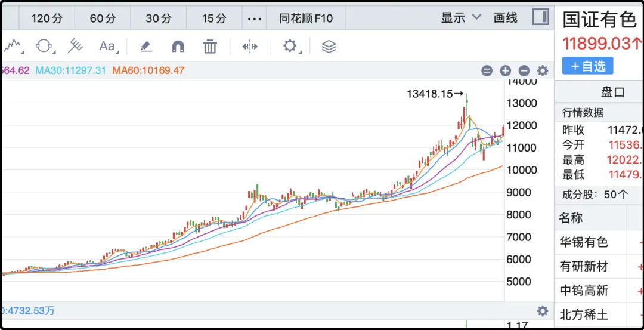Toggle the right side panel layout
Screen dimensions: 644x330
(540, 17)
